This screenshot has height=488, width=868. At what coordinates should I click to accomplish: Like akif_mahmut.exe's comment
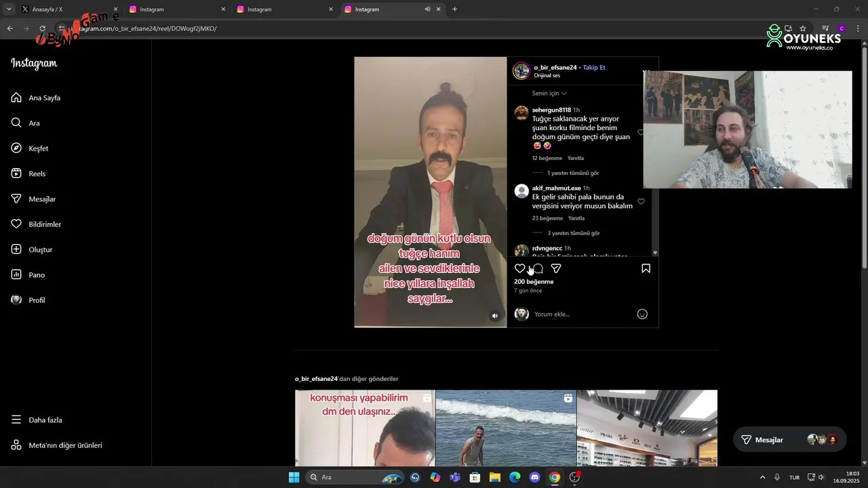641,201
